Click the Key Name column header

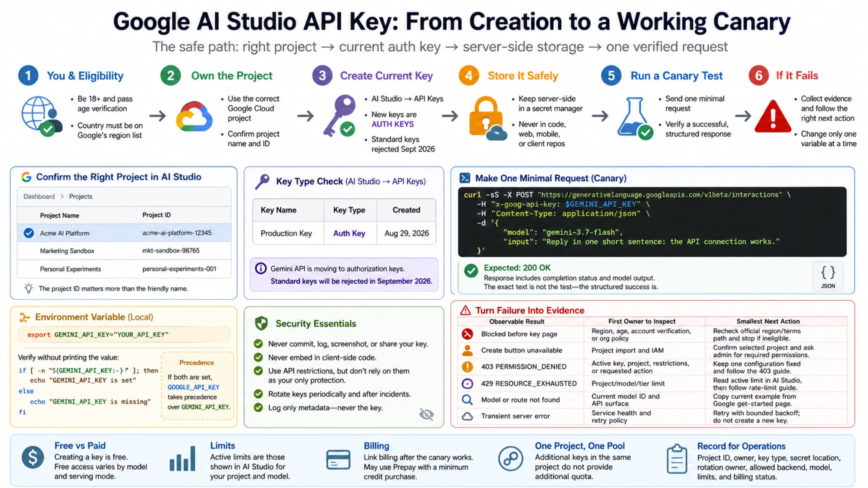(279, 210)
